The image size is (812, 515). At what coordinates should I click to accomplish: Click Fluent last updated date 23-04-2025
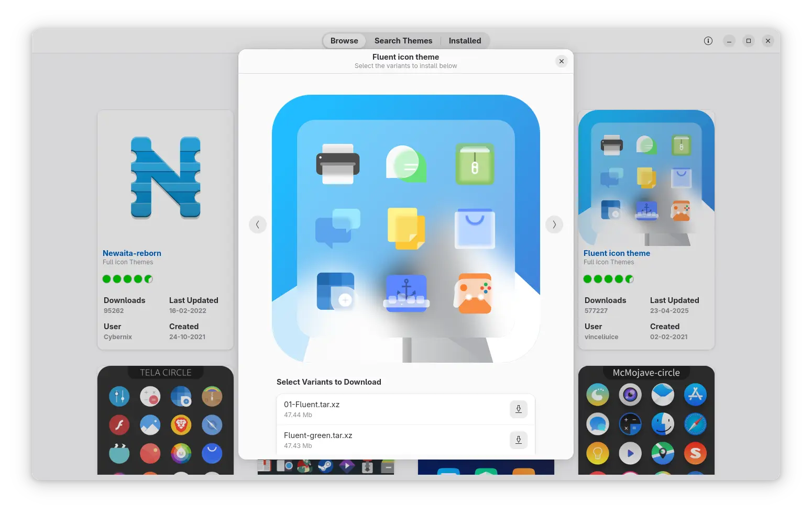[x=670, y=311]
